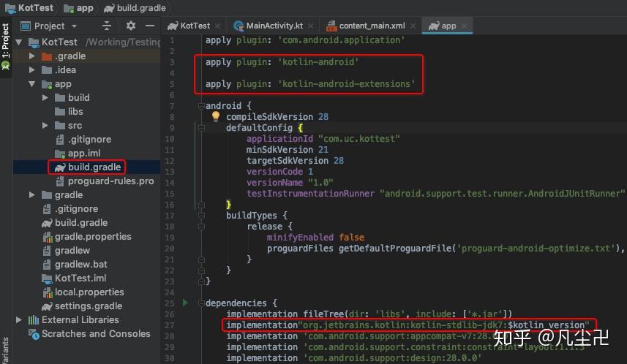The image size is (627, 364).
Task: Toggle fold marker beside android block
Action: 201,106
